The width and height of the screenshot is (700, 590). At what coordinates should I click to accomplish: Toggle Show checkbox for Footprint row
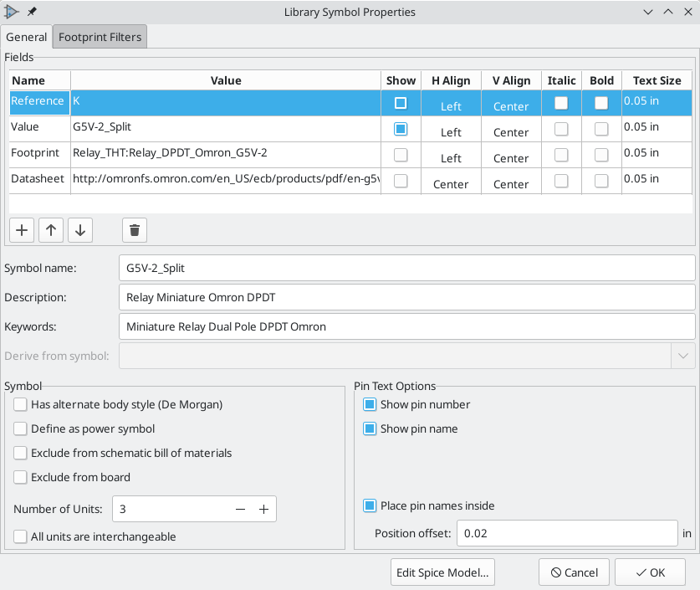click(x=401, y=155)
